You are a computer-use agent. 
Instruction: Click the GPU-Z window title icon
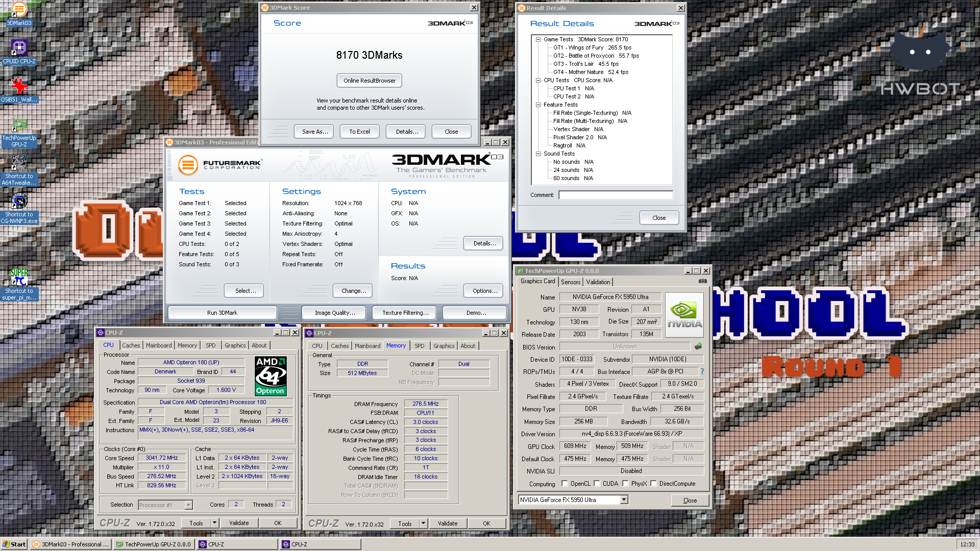click(x=520, y=271)
